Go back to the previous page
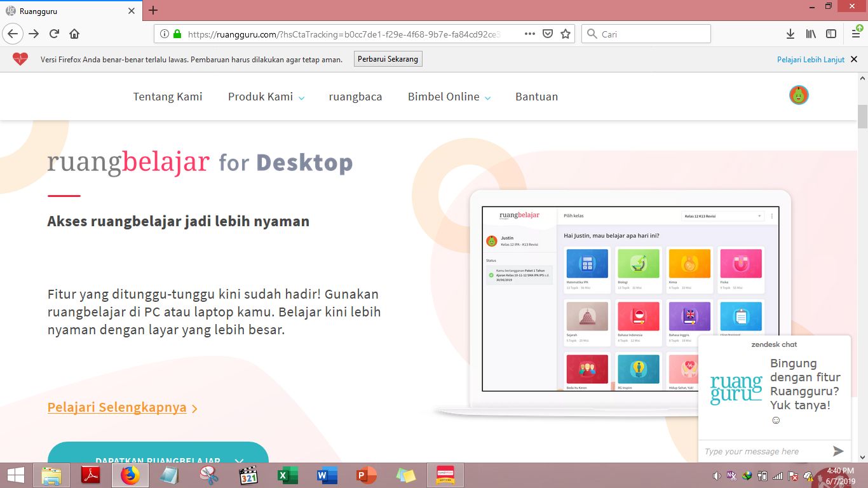Image resolution: width=868 pixels, height=488 pixels. [12, 34]
